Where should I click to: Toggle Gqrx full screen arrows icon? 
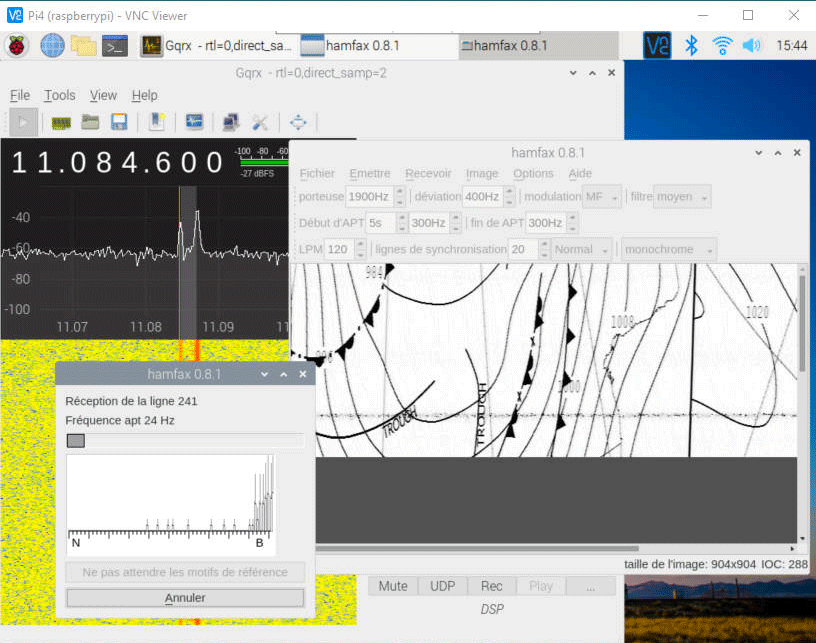pos(298,122)
